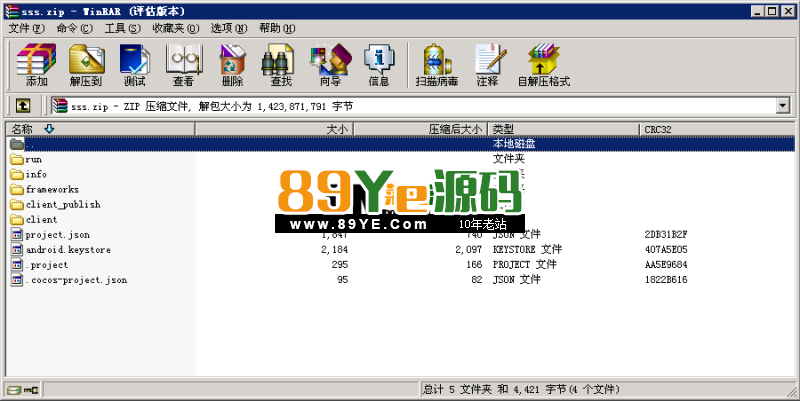Viewport: 800px width, 401px height.
Task: Click the SFX (自解压格式) icon
Action: (544, 65)
